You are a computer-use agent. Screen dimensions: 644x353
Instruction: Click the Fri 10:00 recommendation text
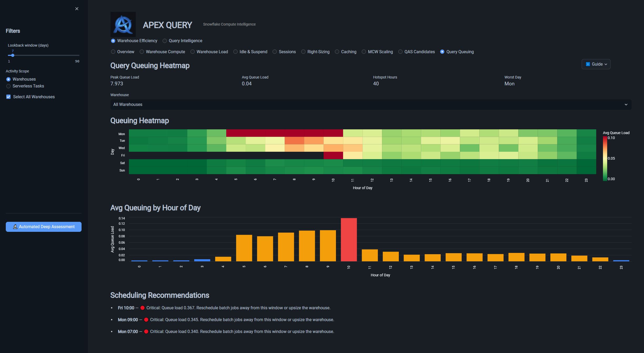[224, 308]
